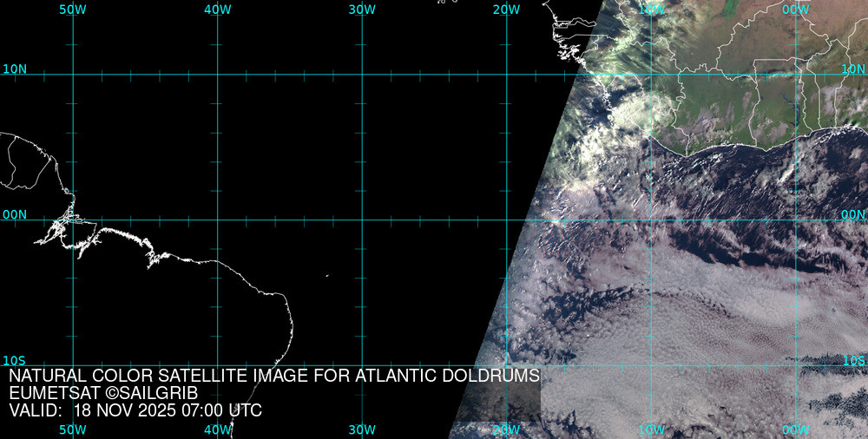The height and width of the screenshot is (439, 868).
Task: Click the EUMETSAT ©SAILGRIB credit text
Action: (x=103, y=393)
